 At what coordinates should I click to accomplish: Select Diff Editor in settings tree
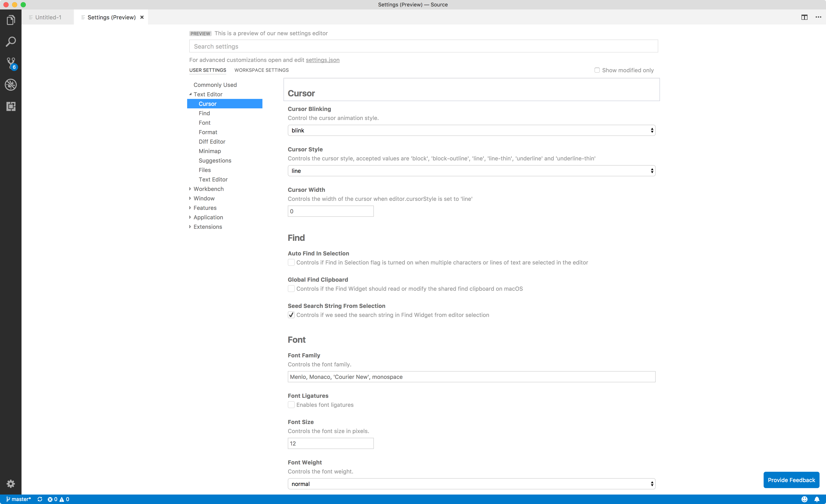[212, 141]
